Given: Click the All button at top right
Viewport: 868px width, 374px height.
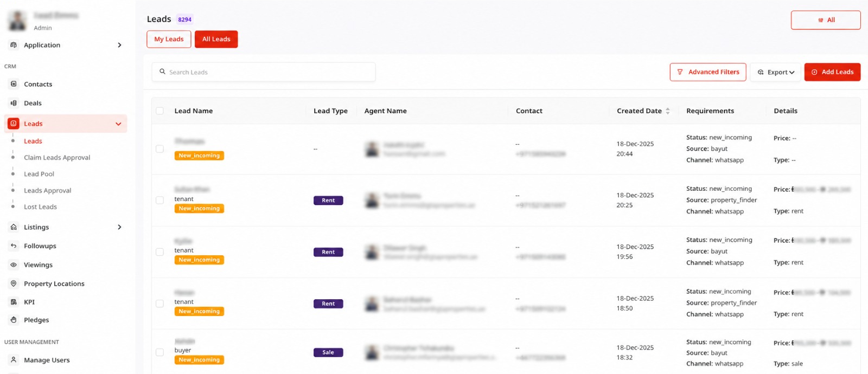Looking at the screenshot, I should click(826, 20).
